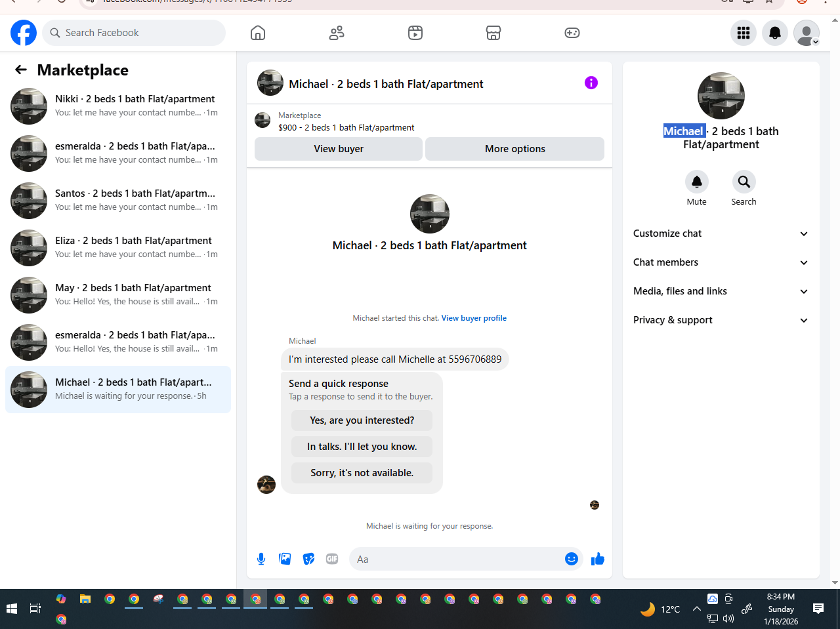Open the Friends icon in top navigation
The width and height of the screenshot is (840, 629).
pos(337,33)
